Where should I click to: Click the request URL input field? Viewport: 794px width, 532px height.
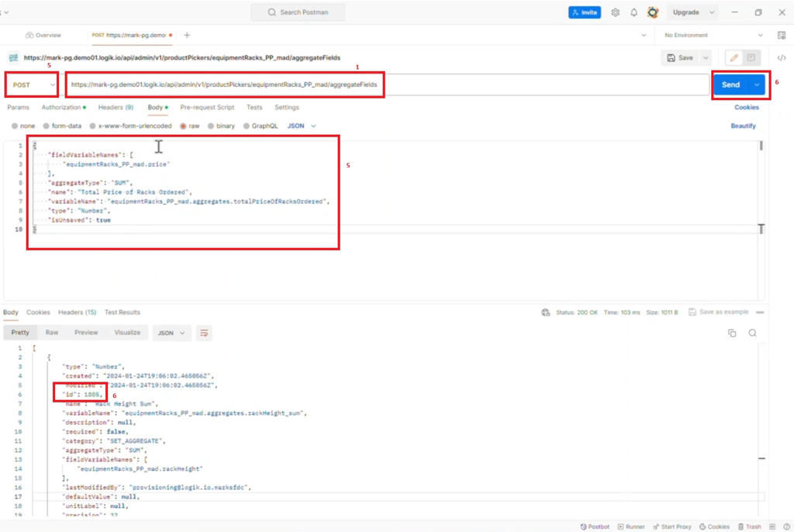pyautogui.click(x=388, y=85)
